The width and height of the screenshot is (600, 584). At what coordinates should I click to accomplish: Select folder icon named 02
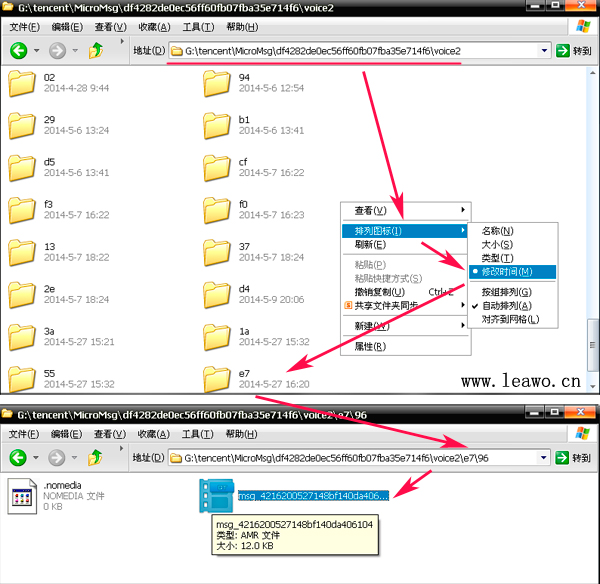(x=22, y=83)
